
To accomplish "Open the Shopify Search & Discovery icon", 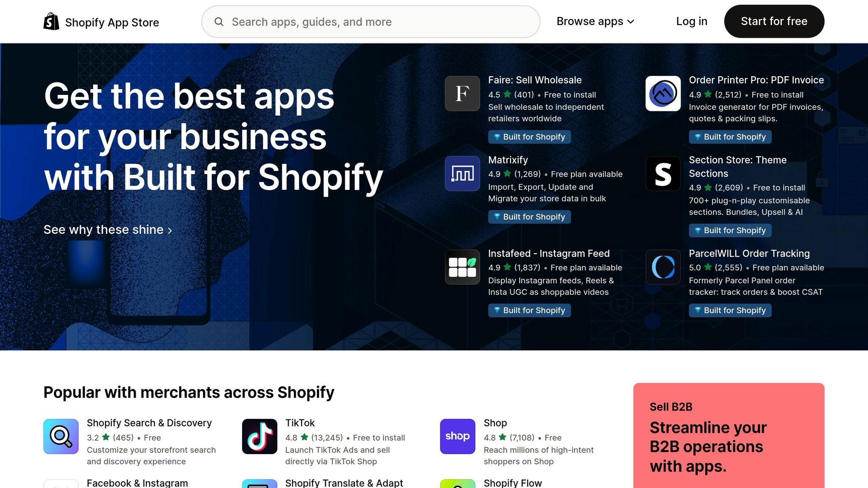I will click(61, 436).
